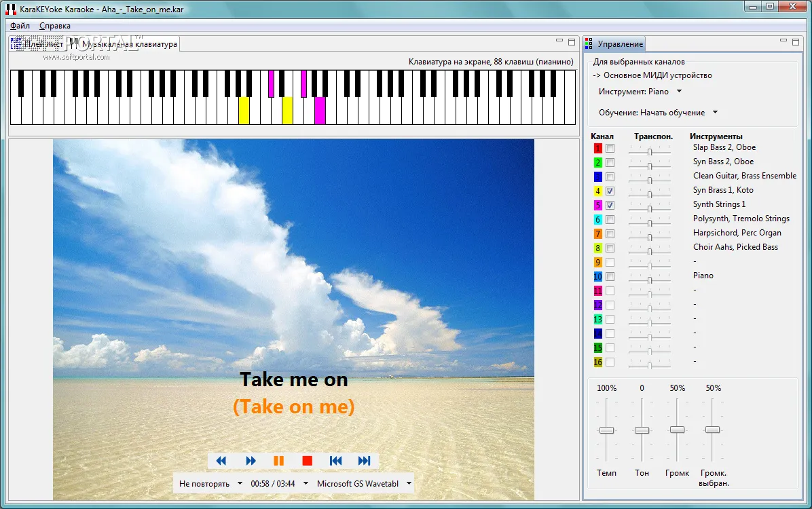Click the green channel 2 color box
812x509 pixels.
pyautogui.click(x=597, y=163)
